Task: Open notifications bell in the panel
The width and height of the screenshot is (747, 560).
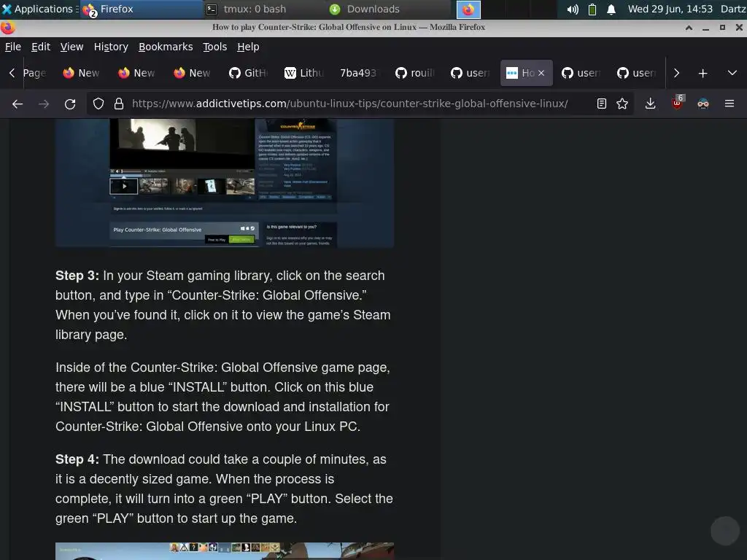Action: [611, 9]
